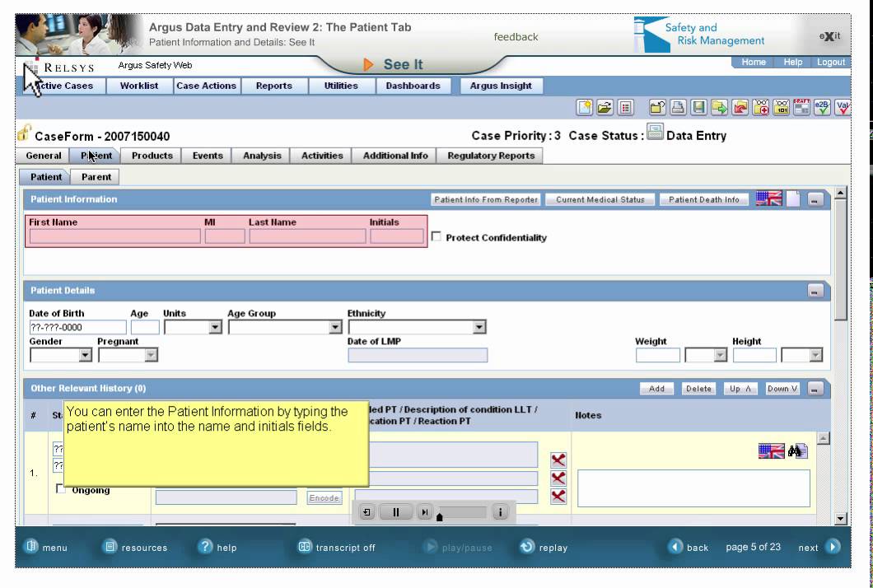Toggle transcript off in the bottom bar
The width and height of the screenshot is (873, 588).
point(337,547)
